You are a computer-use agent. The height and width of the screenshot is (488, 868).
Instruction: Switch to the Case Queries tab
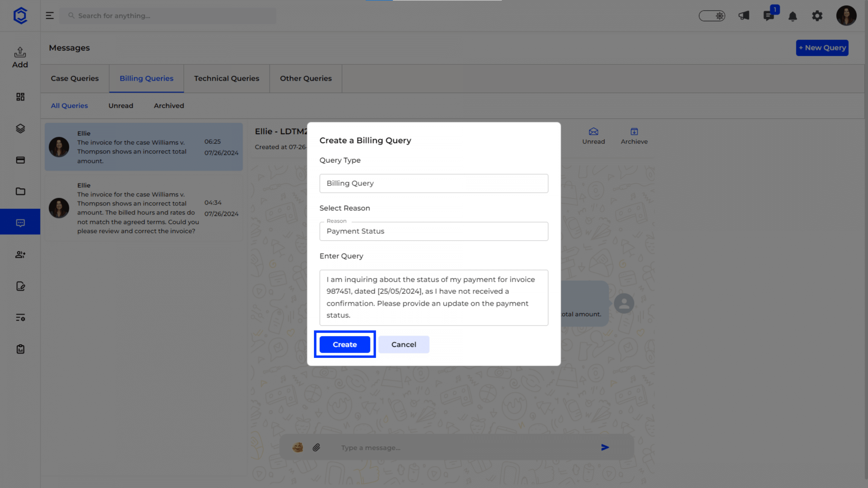(x=74, y=78)
